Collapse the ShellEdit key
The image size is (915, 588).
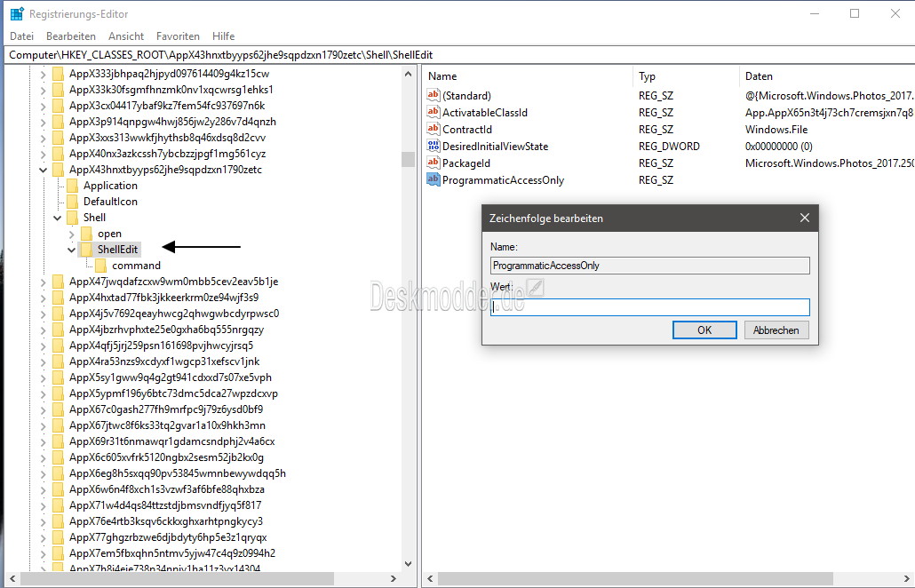[x=72, y=250]
